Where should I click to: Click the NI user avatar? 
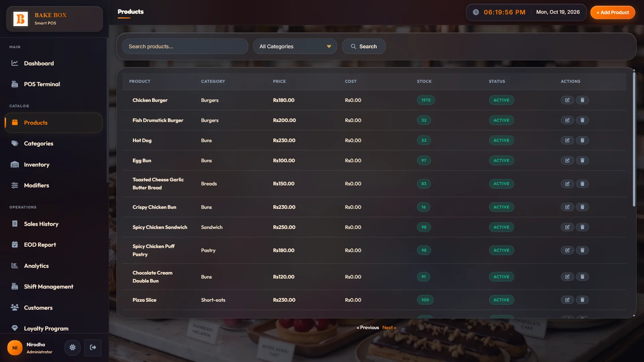15,348
